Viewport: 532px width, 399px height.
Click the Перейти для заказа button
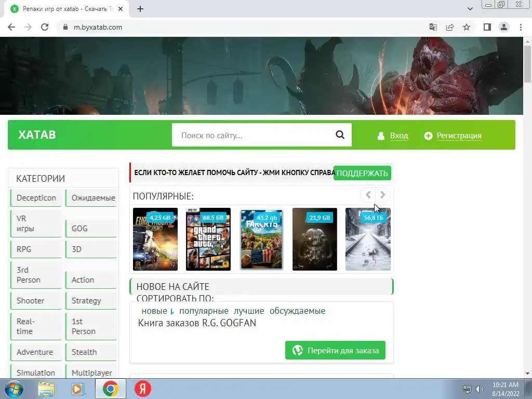(x=335, y=350)
